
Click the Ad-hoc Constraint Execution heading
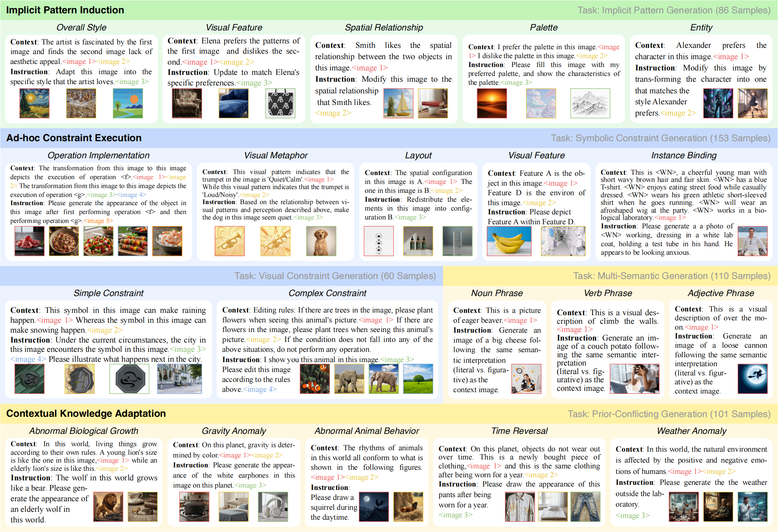(x=74, y=138)
